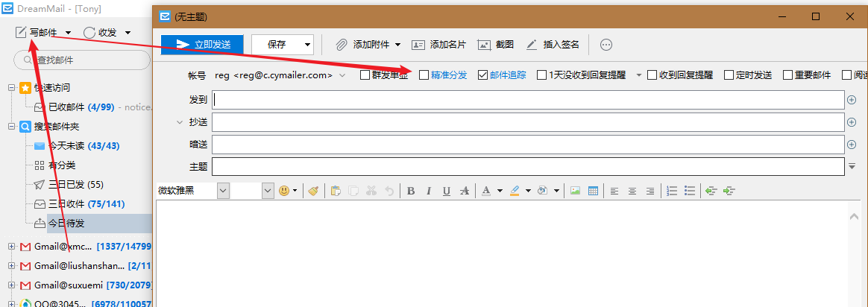This screenshot has height=307, width=868.
Task: Enable the 1天没收到回复提醒 checkbox
Action: [x=541, y=75]
